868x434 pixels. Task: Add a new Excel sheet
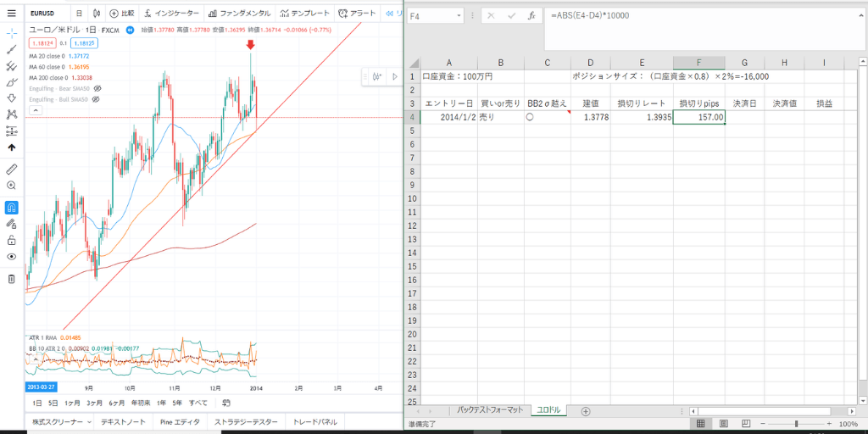(x=586, y=411)
